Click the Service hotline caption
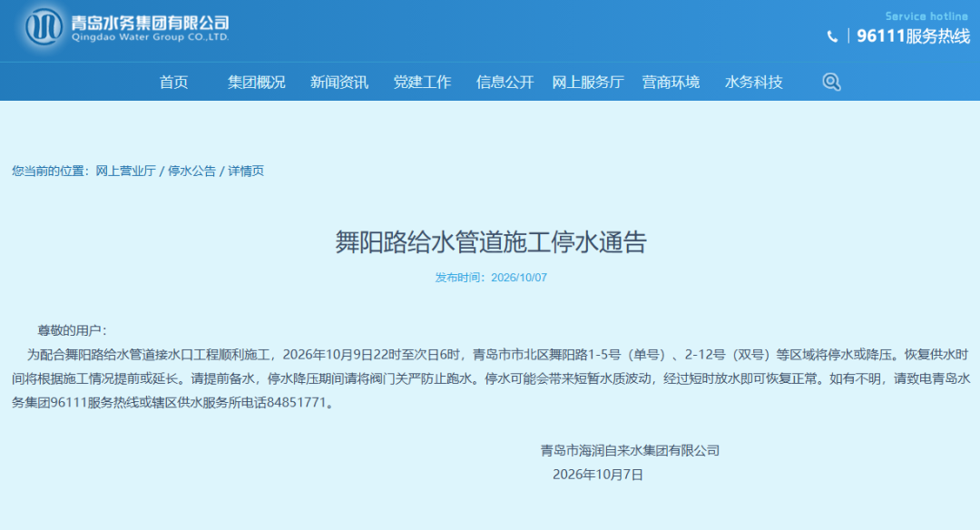Viewport: 980px width, 530px height. [926, 16]
